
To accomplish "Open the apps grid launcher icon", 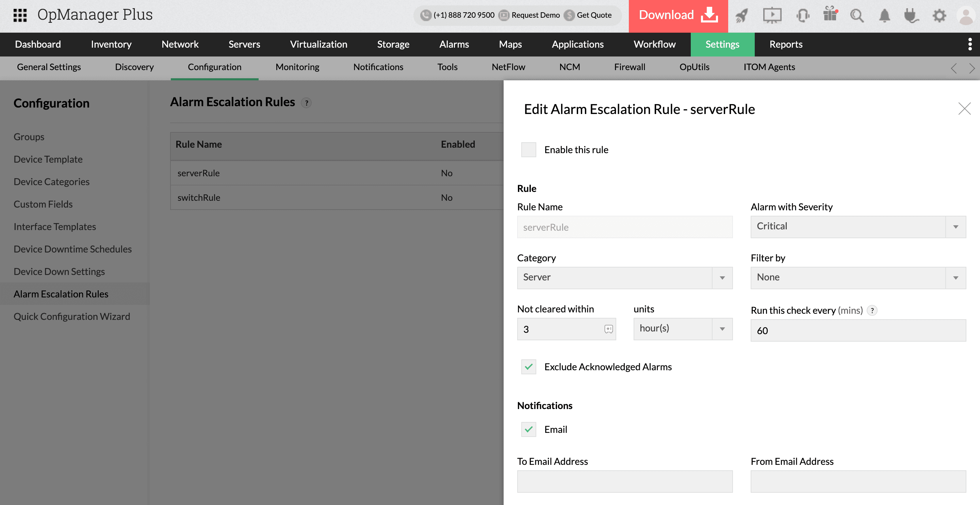I will [x=20, y=15].
